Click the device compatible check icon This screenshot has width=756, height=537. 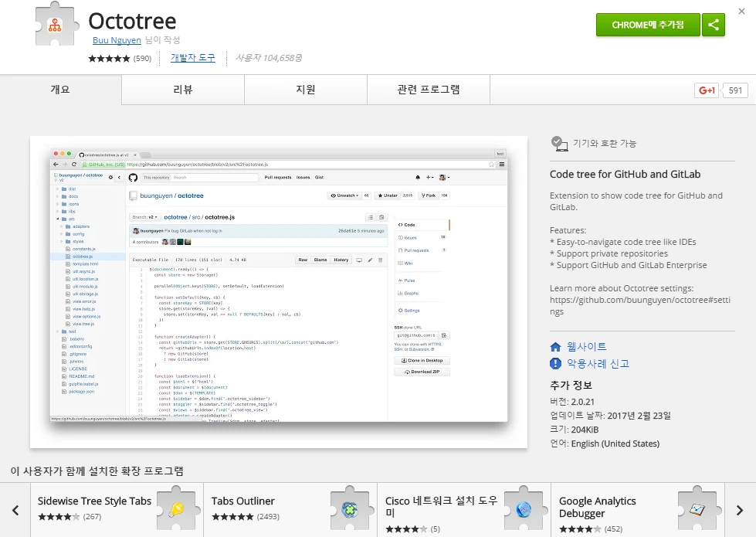(x=559, y=143)
